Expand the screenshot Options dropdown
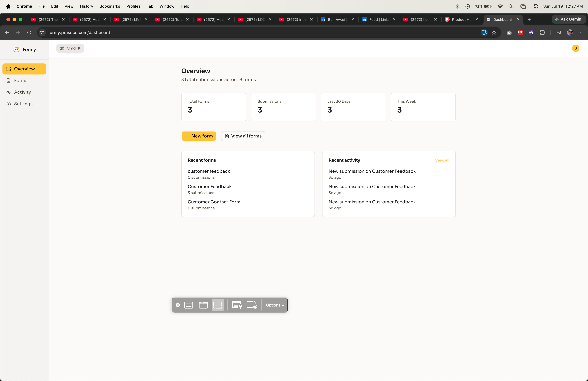Screen dimensions: 588x381 275,305
